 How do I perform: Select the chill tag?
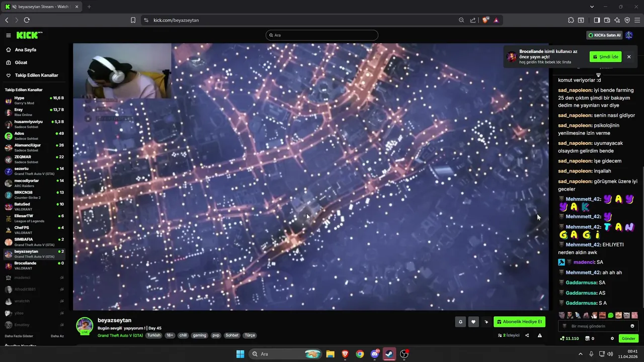click(x=183, y=335)
